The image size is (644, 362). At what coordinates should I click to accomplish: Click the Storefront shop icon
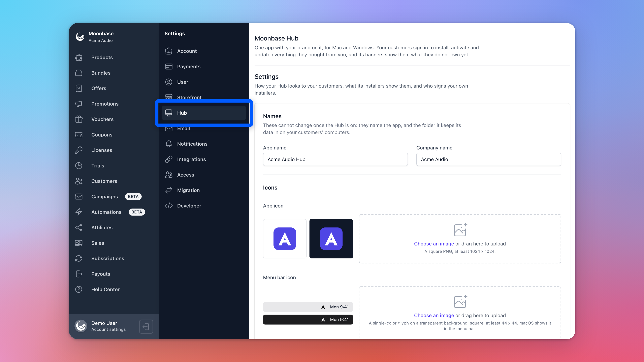tap(169, 97)
